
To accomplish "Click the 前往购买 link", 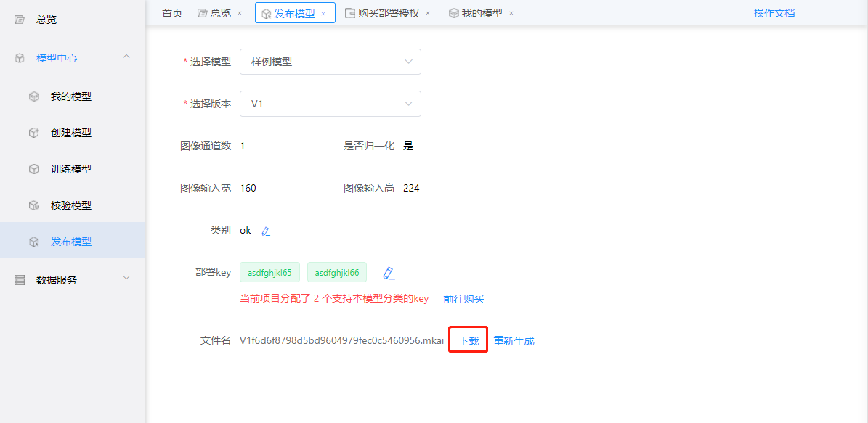I will pyautogui.click(x=463, y=299).
